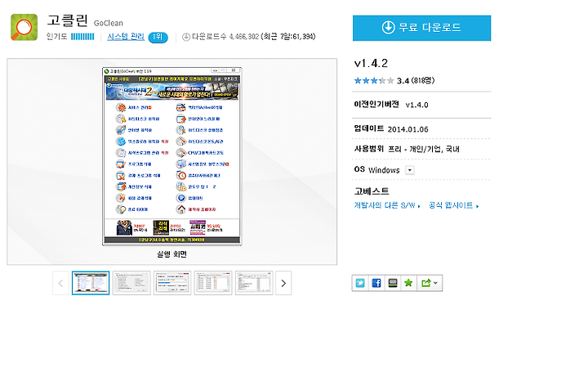Click the version text v1.4.2
The width and height of the screenshot is (588, 368).
[371, 63]
